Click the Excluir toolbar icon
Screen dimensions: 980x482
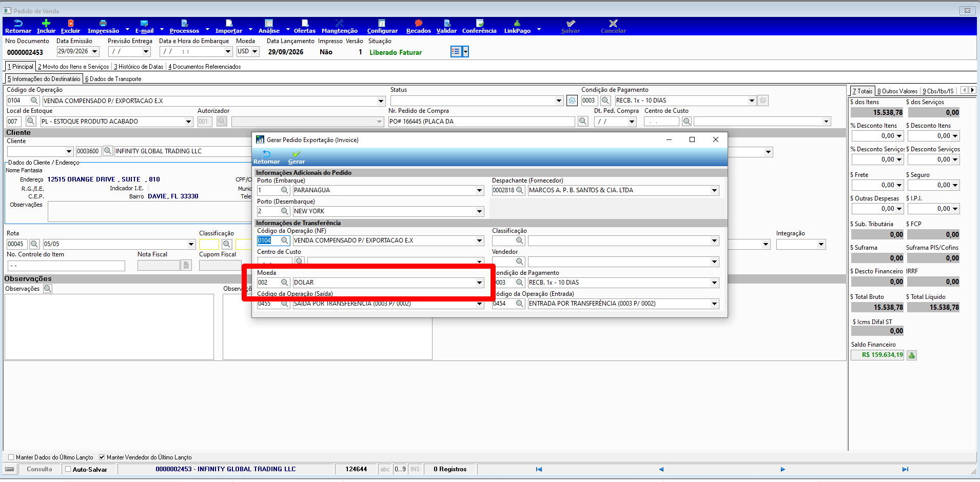(x=70, y=26)
